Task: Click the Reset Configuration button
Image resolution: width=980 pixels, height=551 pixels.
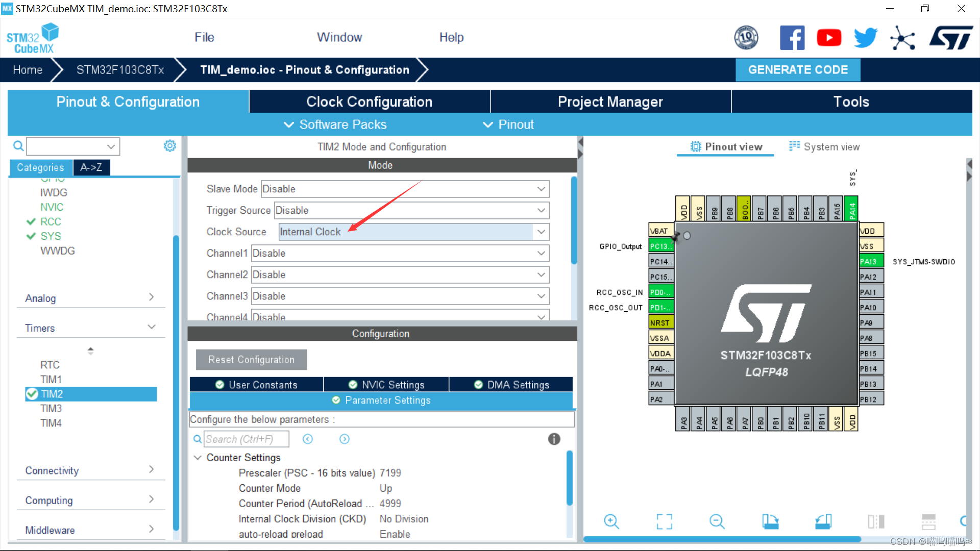Action: 251,359
